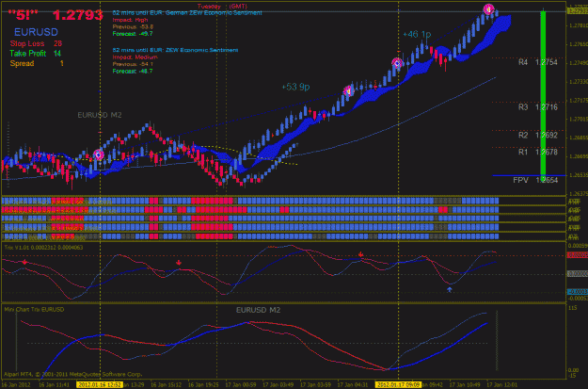Click the Take Profit 14 label
The height and width of the screenshot is (389, 588).
tap(35, 54)
